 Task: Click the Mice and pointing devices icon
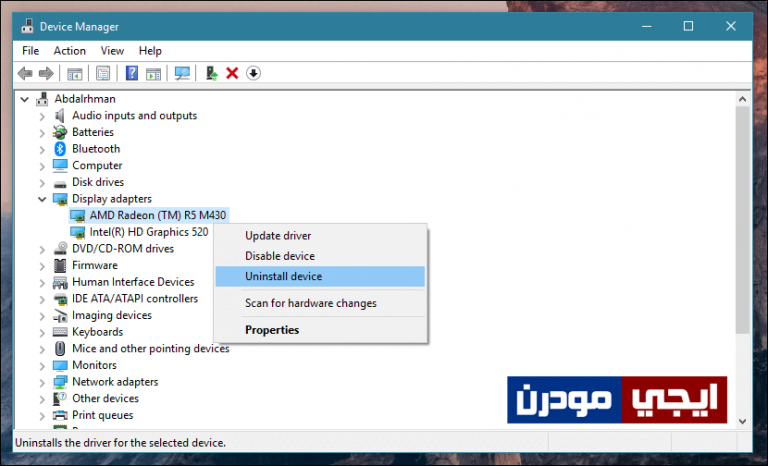60,348
